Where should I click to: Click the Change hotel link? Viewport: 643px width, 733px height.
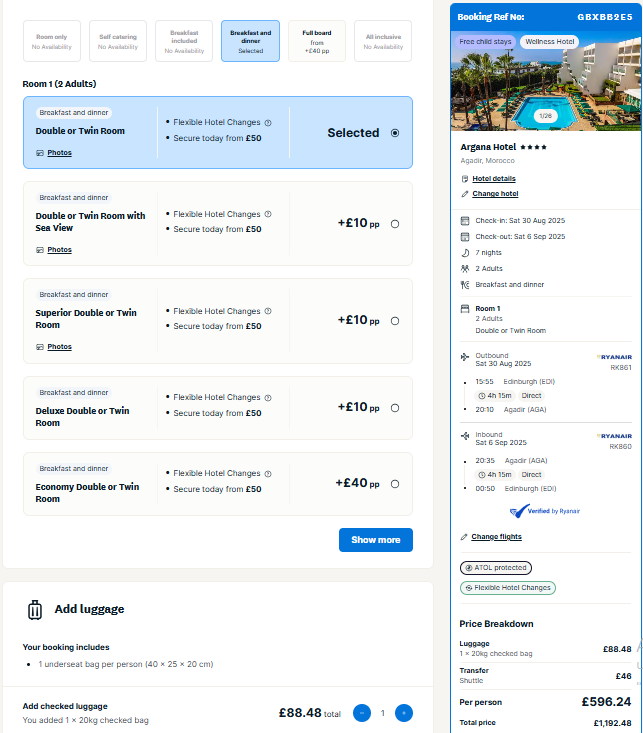point(495,194)
